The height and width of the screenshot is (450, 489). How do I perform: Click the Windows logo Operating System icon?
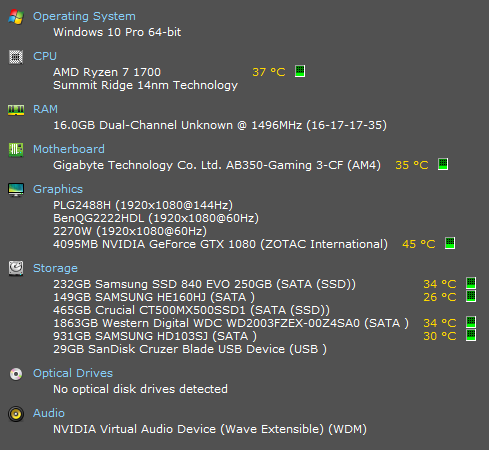[16, 17]
